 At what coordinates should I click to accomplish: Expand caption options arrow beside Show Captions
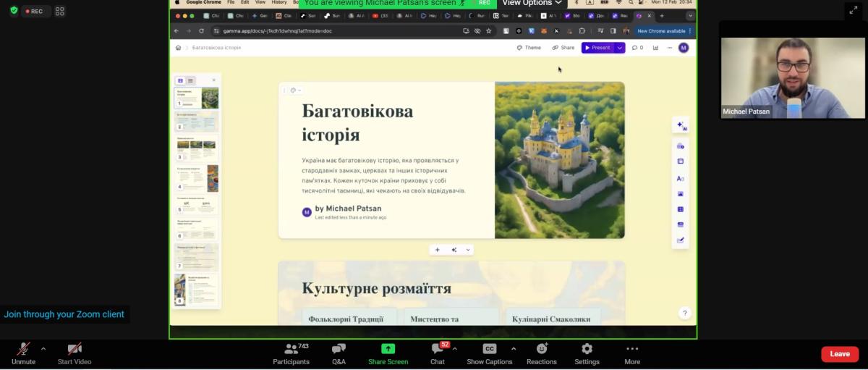coord(514,348)
